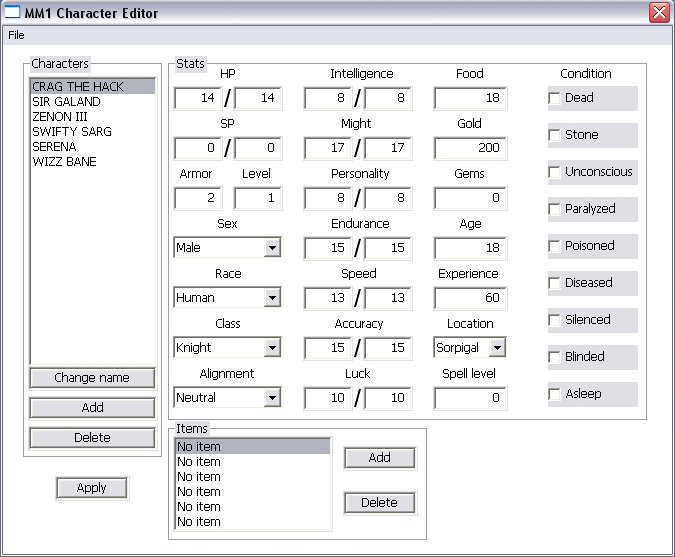
Task: Click the Apply button
Action: 92,488
